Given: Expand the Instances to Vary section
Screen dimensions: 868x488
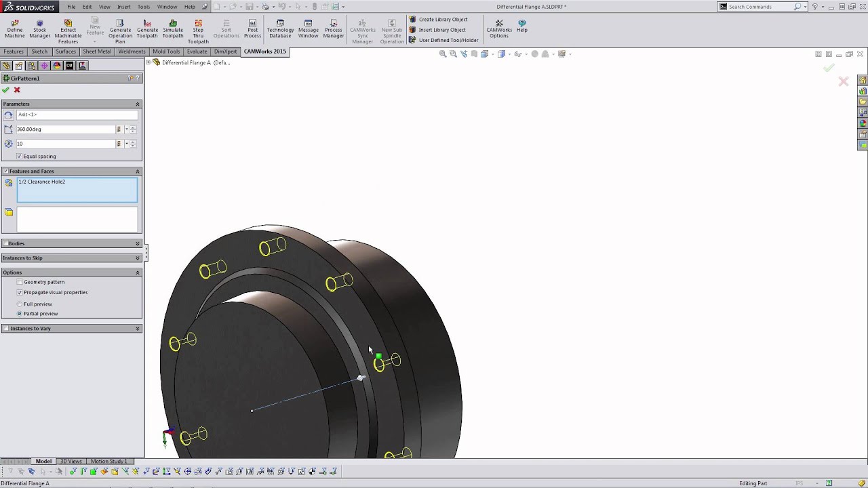Looking at the screenshot, I should (x=138, y=329).
